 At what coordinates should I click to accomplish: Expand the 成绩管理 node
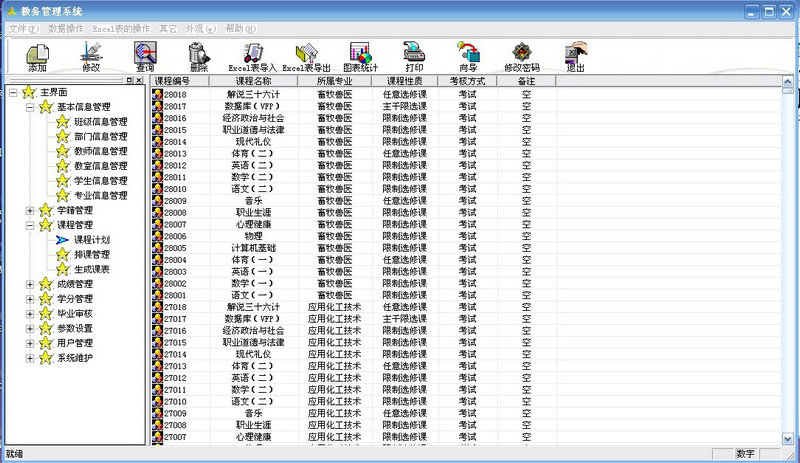coord(30,284)
